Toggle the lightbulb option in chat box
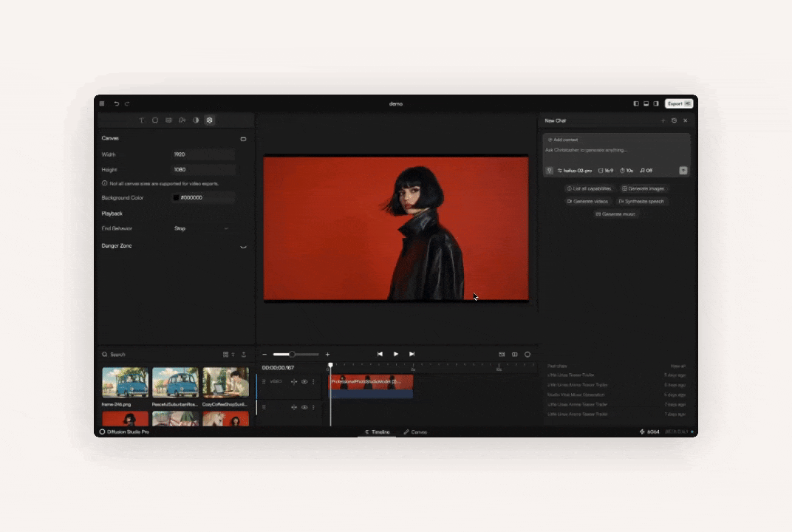792x532 pixels. tap(550, 171)
